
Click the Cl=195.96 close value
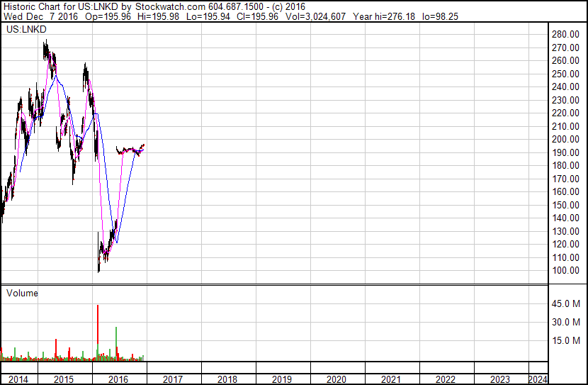[258, 16]
